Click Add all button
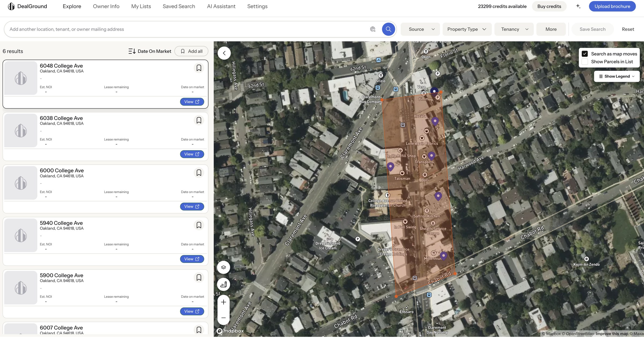 point(192,51)
